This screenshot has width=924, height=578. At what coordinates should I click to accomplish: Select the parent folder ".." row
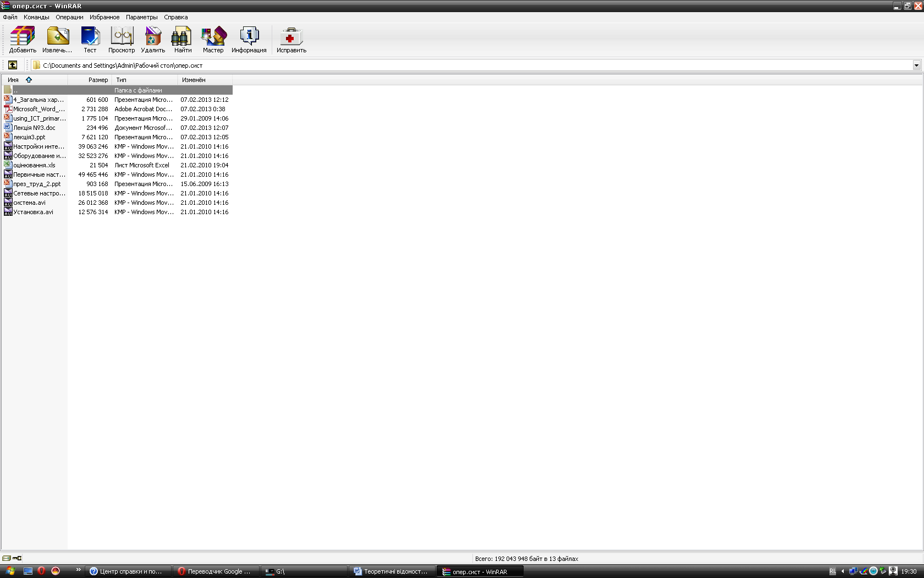click(x=118, y=90)
